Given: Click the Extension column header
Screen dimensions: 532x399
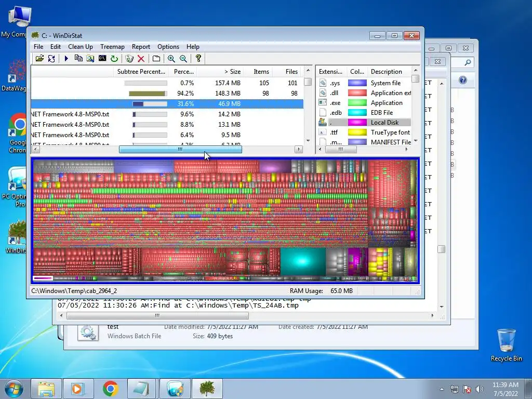Looking at the screenshot, I should (x=331, y=72).
